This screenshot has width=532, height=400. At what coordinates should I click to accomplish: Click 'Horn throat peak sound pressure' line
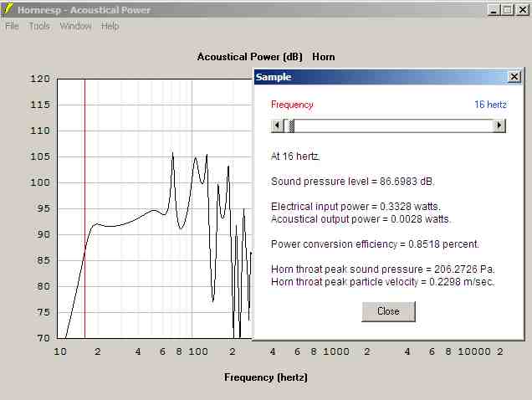point(383,269)
